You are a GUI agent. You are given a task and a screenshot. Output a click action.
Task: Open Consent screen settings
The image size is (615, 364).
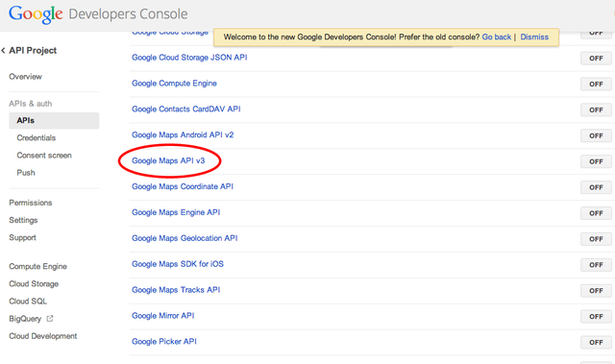tap(44, 156)
